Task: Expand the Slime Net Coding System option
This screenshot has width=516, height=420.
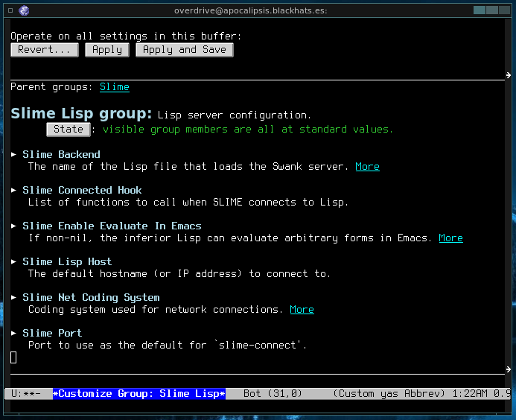Action: (x=13, y=297)
